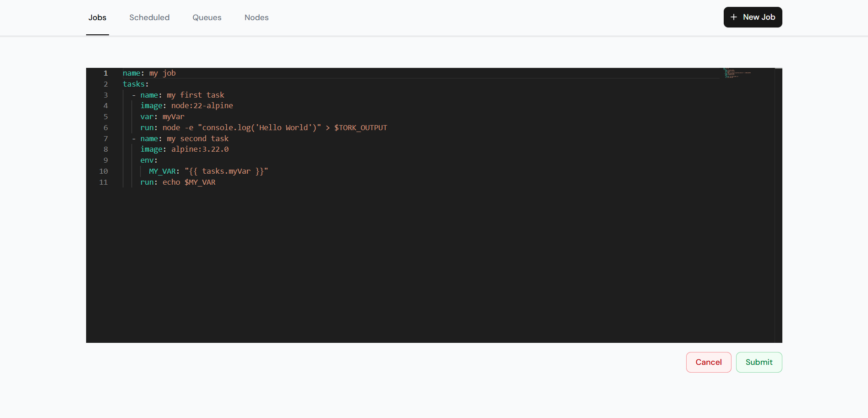Open the Jobs tab
This screenshot has width=868, height=418.
coord(97,17)
